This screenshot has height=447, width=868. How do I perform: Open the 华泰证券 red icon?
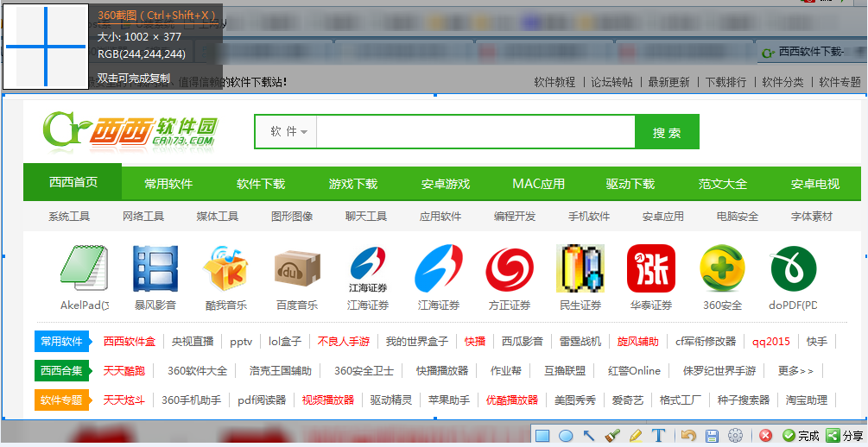point(651,268)
